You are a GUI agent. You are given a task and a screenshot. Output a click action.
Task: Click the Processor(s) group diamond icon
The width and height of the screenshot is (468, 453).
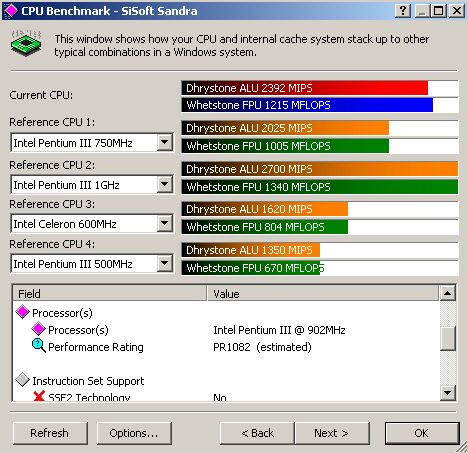tap(23, 312)
